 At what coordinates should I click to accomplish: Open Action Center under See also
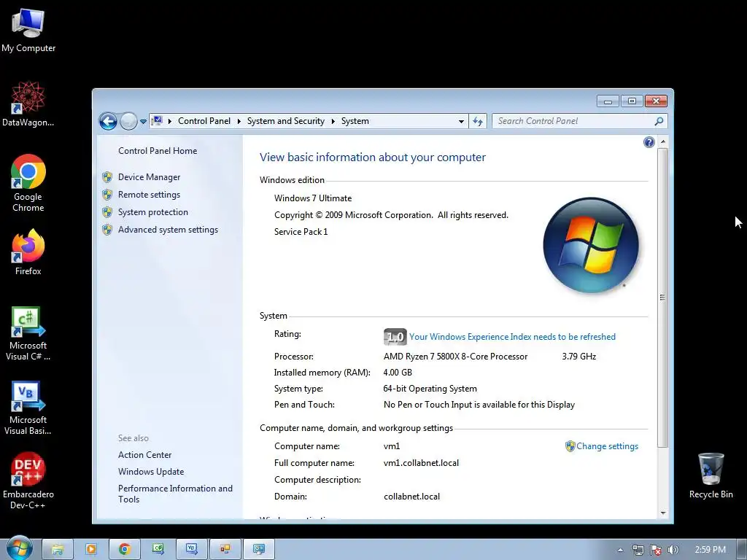pos(145,455)
